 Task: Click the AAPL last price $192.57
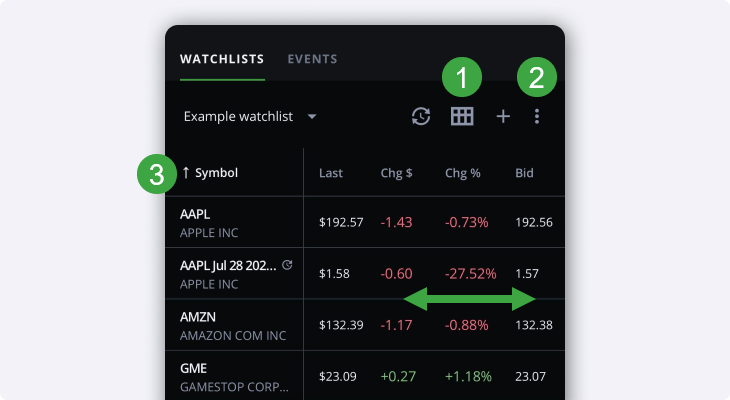pos(341,222)
